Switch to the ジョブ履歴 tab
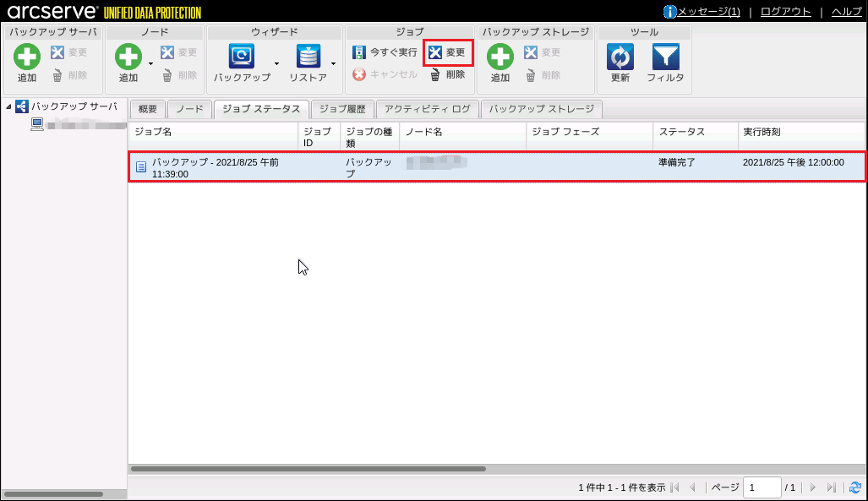868x501 pixels. pyautogui.click(x=342, y=109)
